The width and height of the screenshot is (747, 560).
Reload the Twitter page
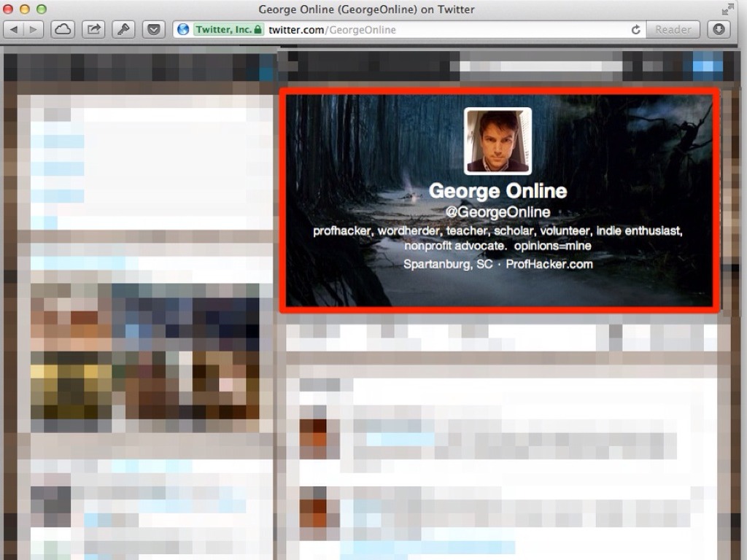point(635,30)
